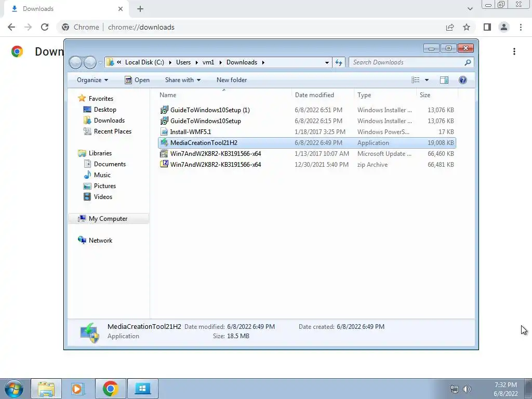Open the Documents library
The width and height of the screenshot is (532, 399).
110,164
